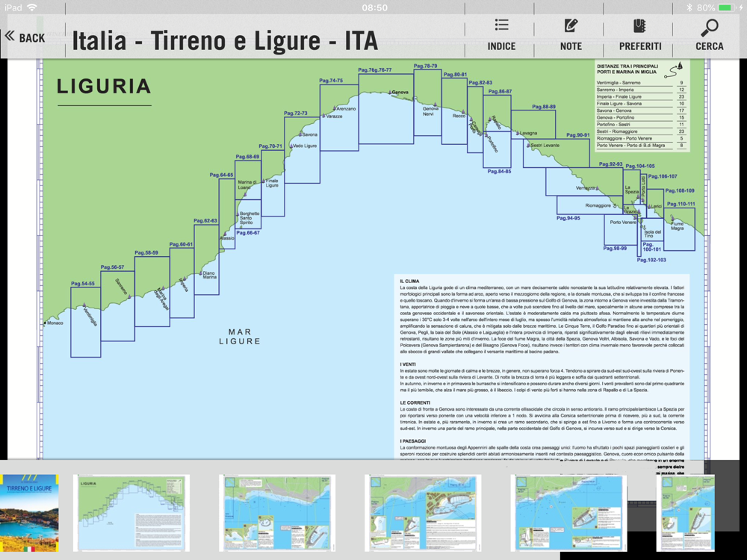Open the fifth page thumbnail in the strip
Image resolution: width=747 pixels, height=560 pixels.
point(568,513)
